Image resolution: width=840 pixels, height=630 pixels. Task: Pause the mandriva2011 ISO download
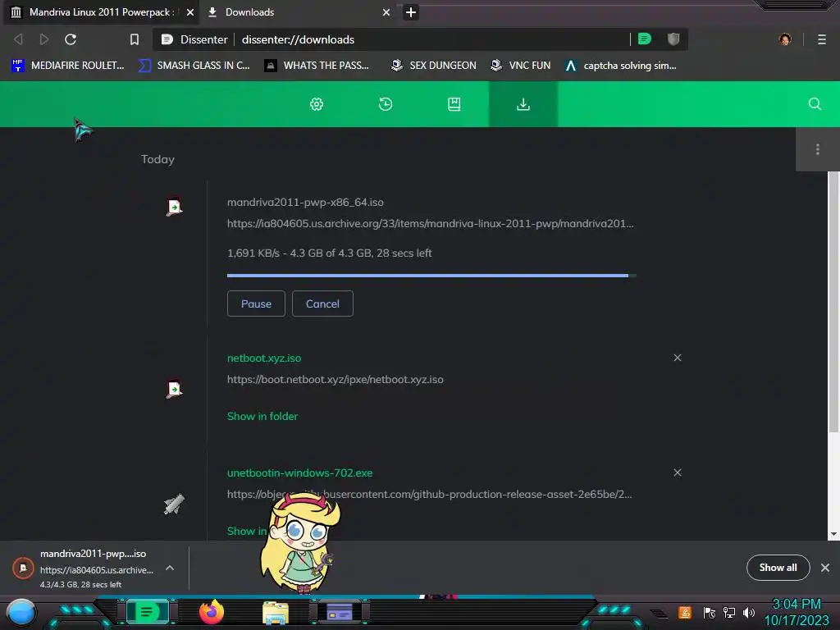(256, 304)
